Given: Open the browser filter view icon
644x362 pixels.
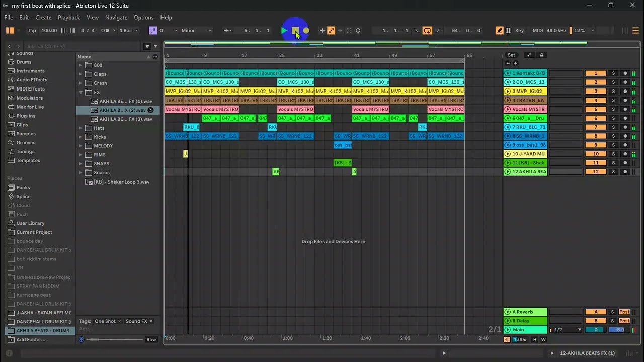Looking at the screenshot, I should (147, 46).
